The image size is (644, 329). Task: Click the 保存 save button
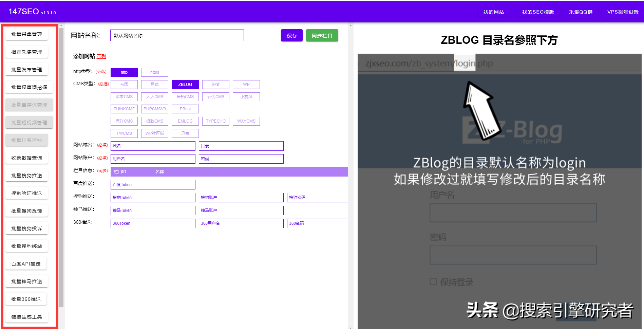pos(291,36)
